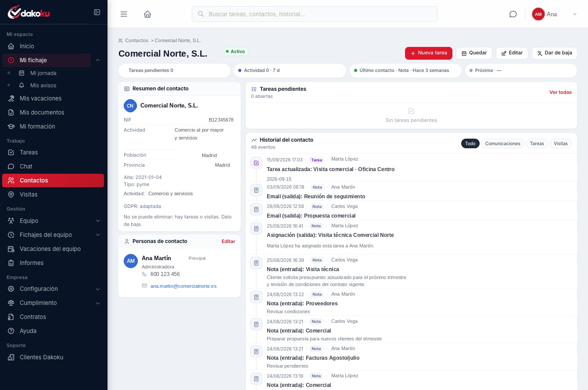Screen dimensions: 588x390
Task: Click the task icon on the 15/09/2026 event
Action: pos(256,163)
